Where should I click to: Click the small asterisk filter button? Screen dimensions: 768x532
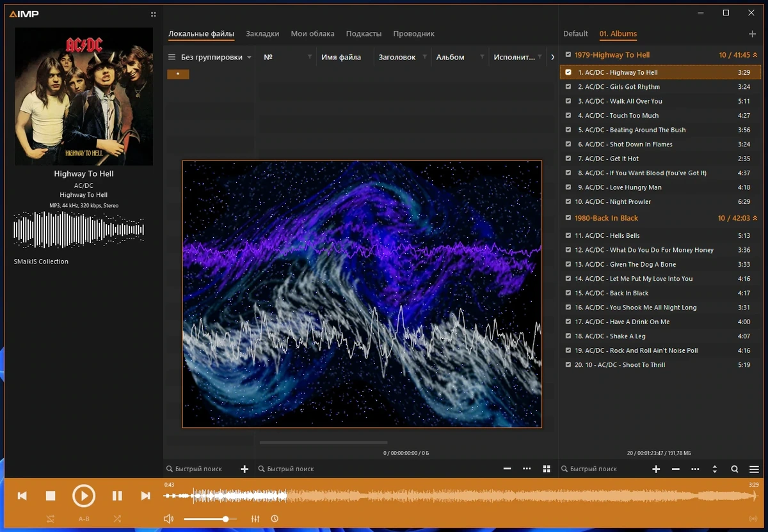178,74
